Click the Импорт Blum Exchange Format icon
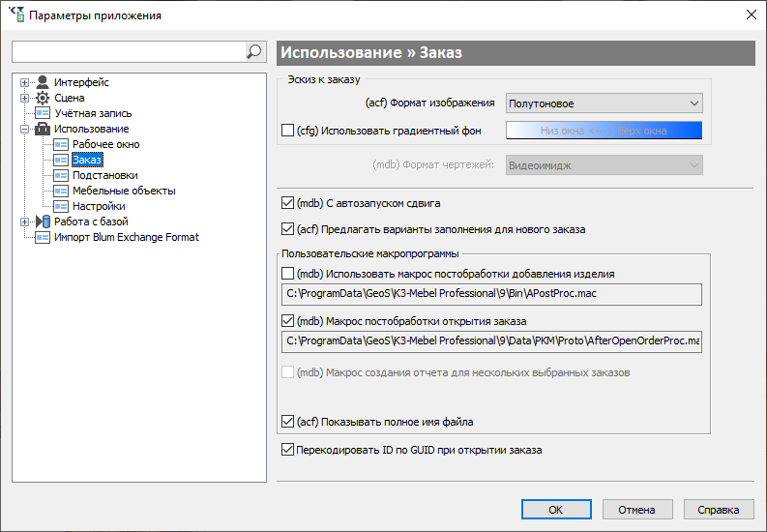The height and width of the screenshot is (532, 767). tap(43, 237)
